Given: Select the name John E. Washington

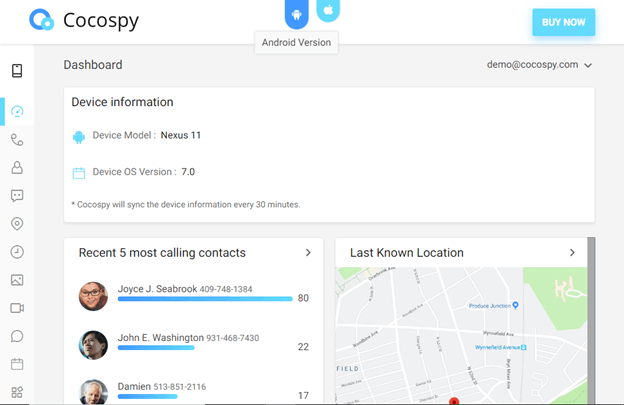Looking at the screenshot, I should pos(161,338).
